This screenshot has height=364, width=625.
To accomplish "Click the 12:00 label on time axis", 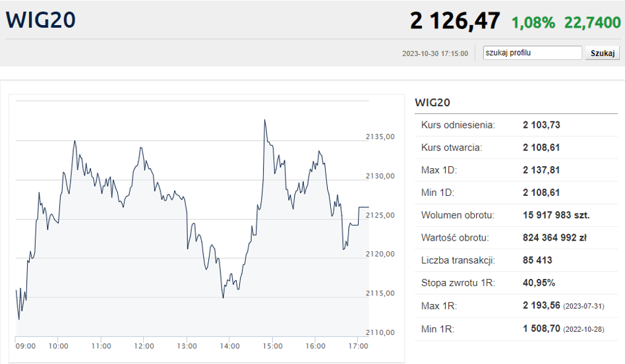I will [144, 346].
